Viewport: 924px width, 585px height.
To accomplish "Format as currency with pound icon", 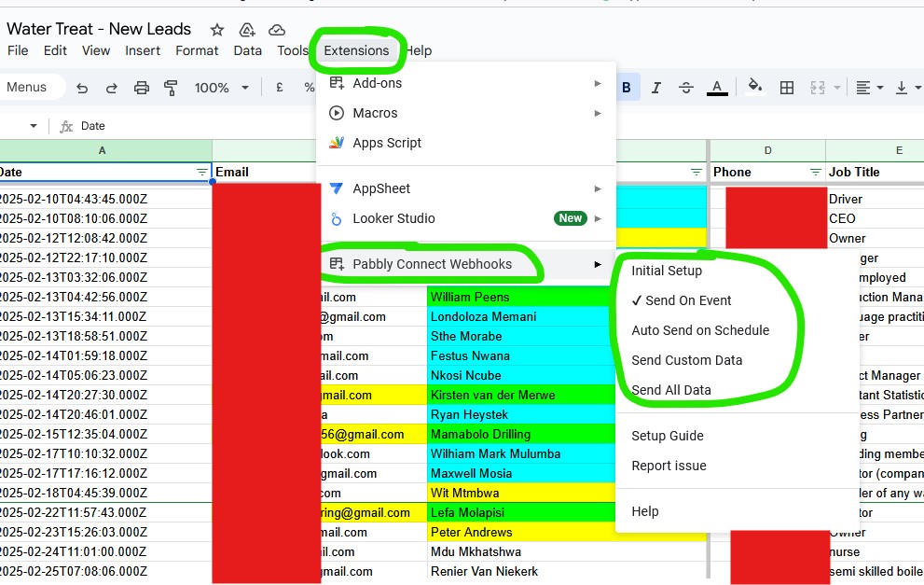I will pos(280,88).
